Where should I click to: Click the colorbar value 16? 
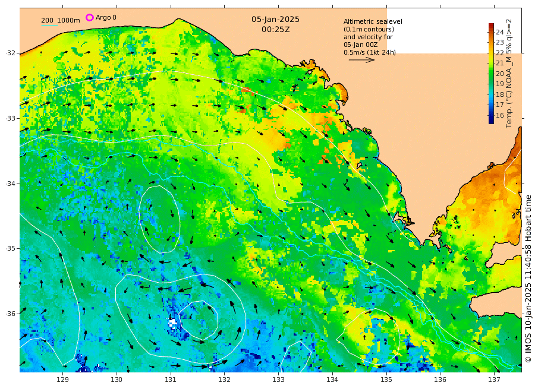[499, 115]
